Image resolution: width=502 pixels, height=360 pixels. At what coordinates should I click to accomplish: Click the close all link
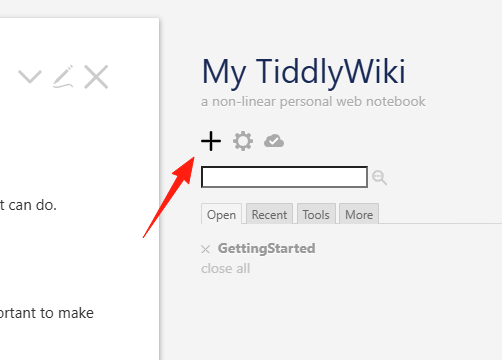pyautogui.click(x=225, y=268)
